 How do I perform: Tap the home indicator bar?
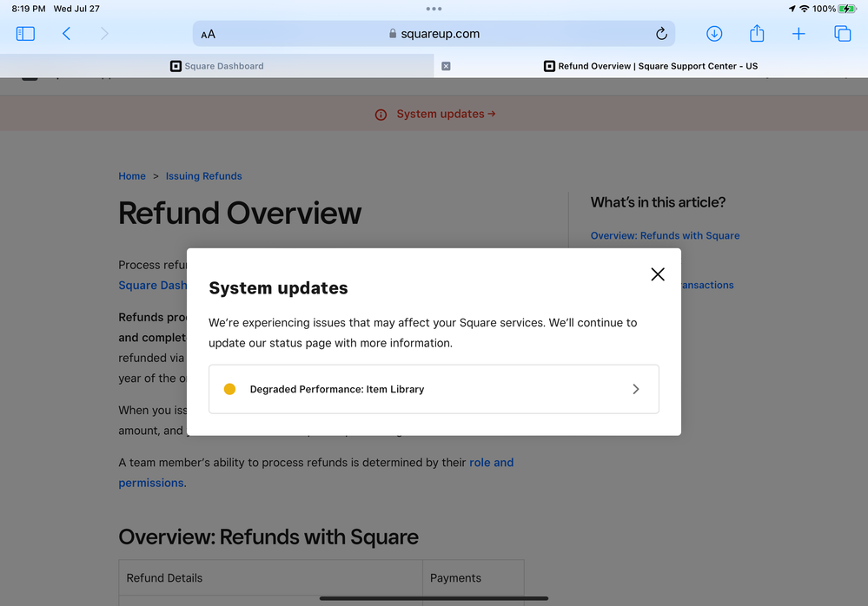click(x=434, y=598)
